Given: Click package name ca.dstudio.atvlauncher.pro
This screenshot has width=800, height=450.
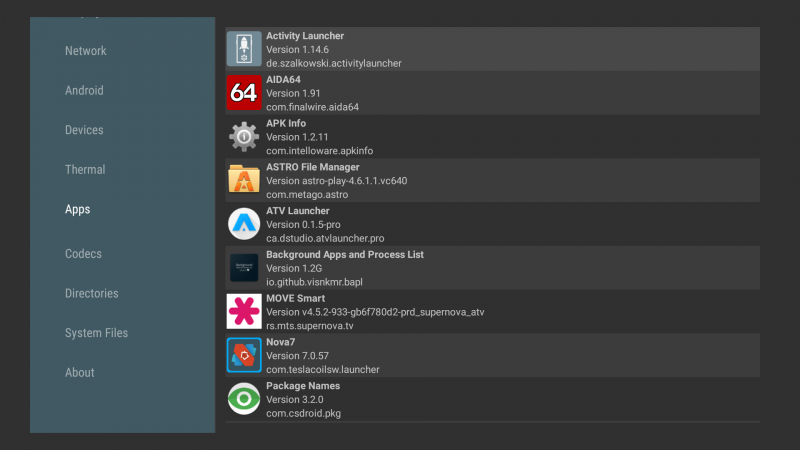Looking at the screenshot, I should pos(325,238).
